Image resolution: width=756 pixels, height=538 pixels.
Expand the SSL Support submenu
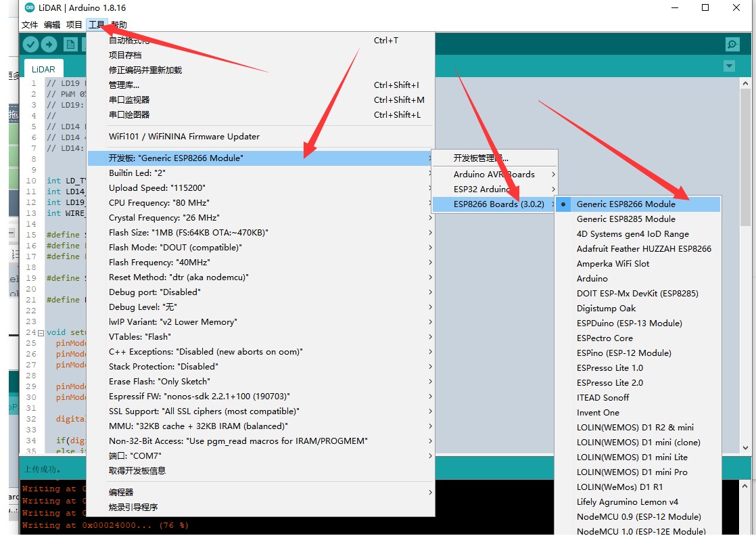(x=261, y=411)
